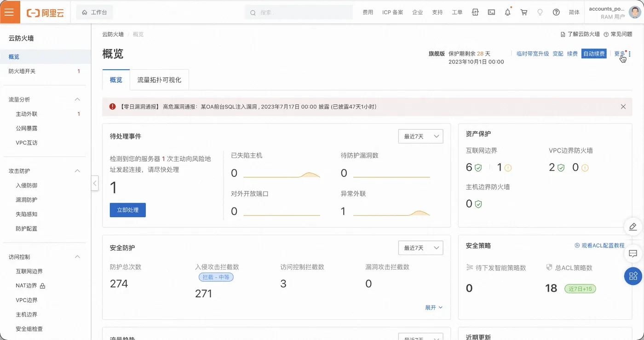Click the yellow warning icon next to 1
This screenshot has height=340, width=644.
coord(508,168)
